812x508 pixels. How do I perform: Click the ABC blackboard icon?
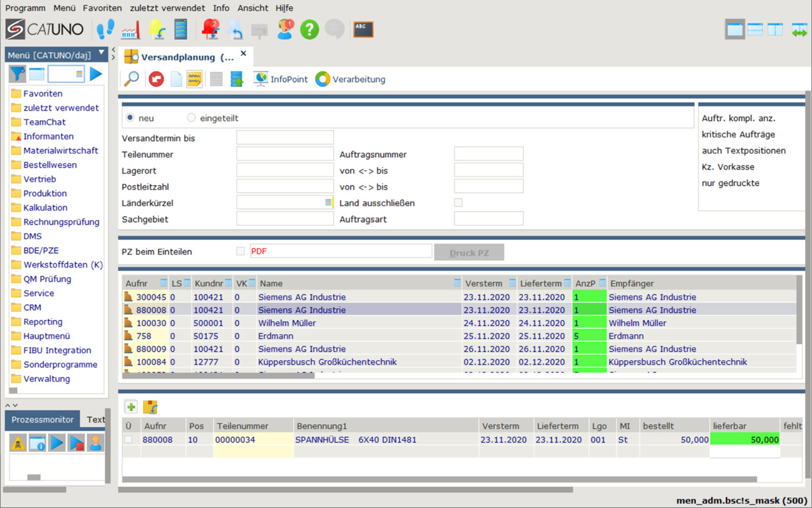363,29
